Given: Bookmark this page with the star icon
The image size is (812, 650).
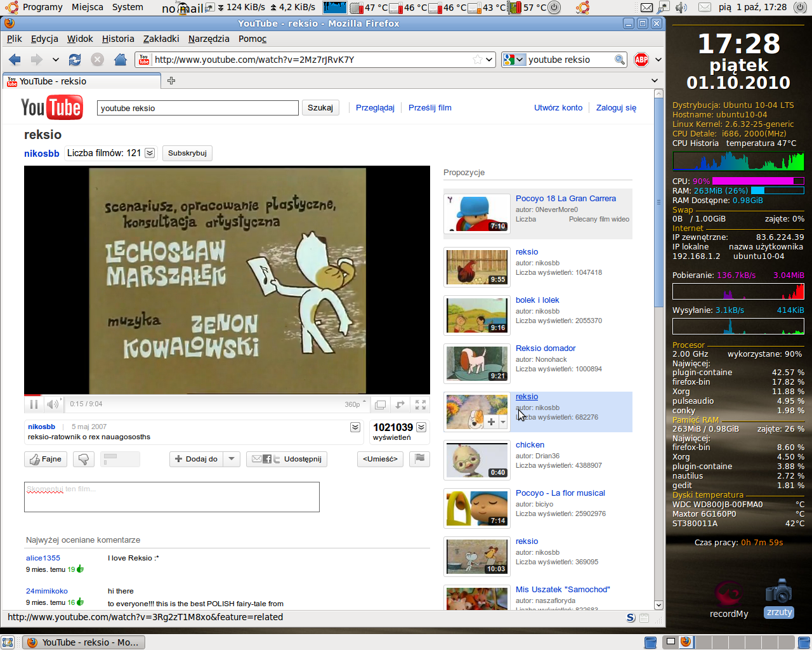Looking at the screenshot, I should point(478,60).
